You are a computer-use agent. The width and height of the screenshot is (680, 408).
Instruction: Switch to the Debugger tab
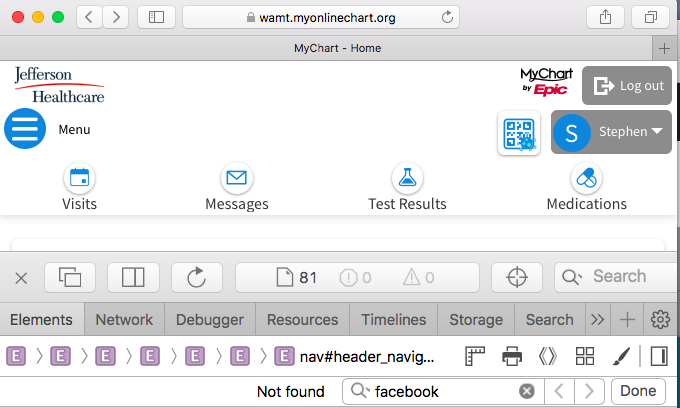pyautogui.click(x=209, y=320)
